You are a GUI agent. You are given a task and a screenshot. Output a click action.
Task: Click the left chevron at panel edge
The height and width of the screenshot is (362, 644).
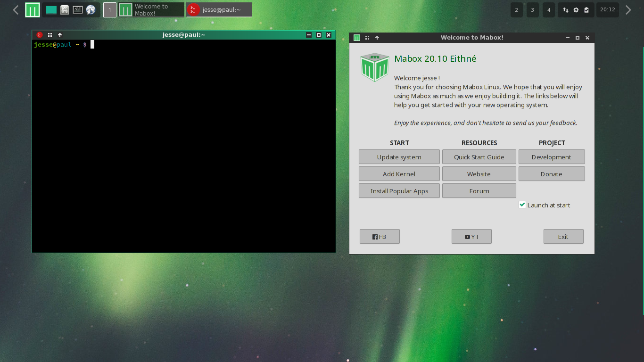click(x=16, y=10)
